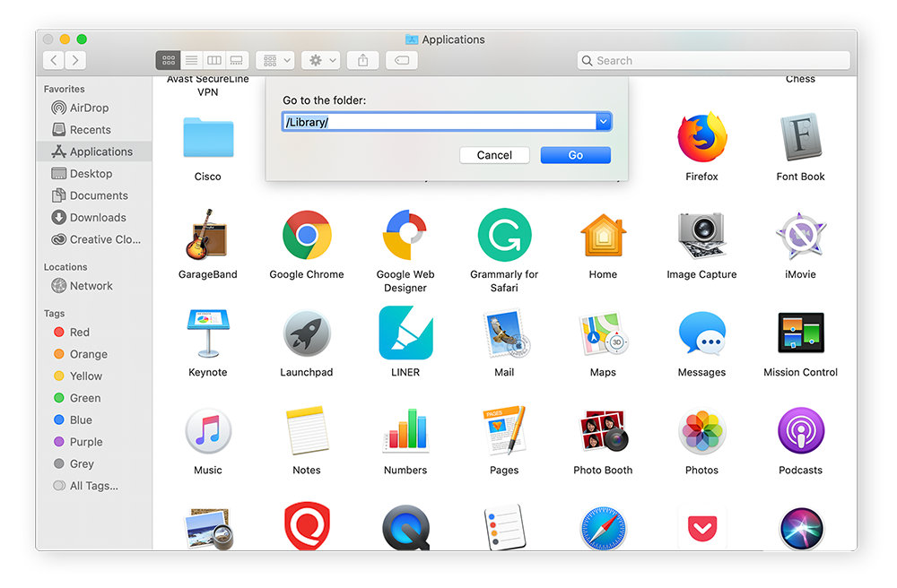The image size is (897, 588).
Task: Open the item arrangement dropdown
Action: click(x=274, y=60)
